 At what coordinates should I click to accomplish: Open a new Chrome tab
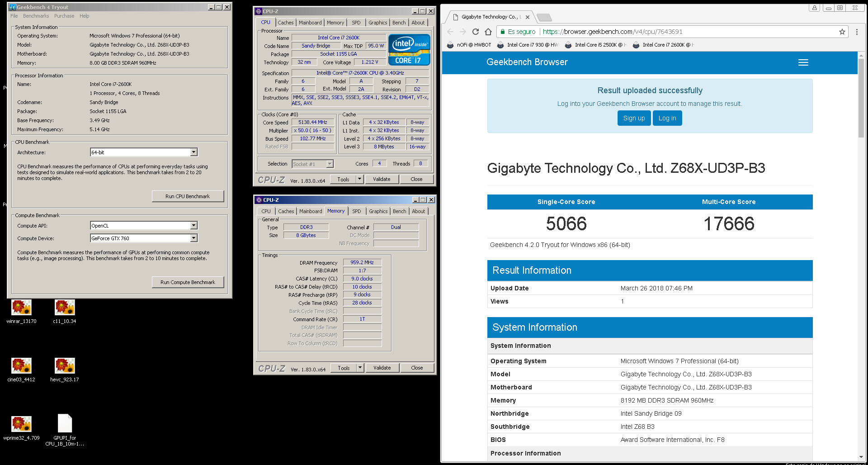(544, 17)
